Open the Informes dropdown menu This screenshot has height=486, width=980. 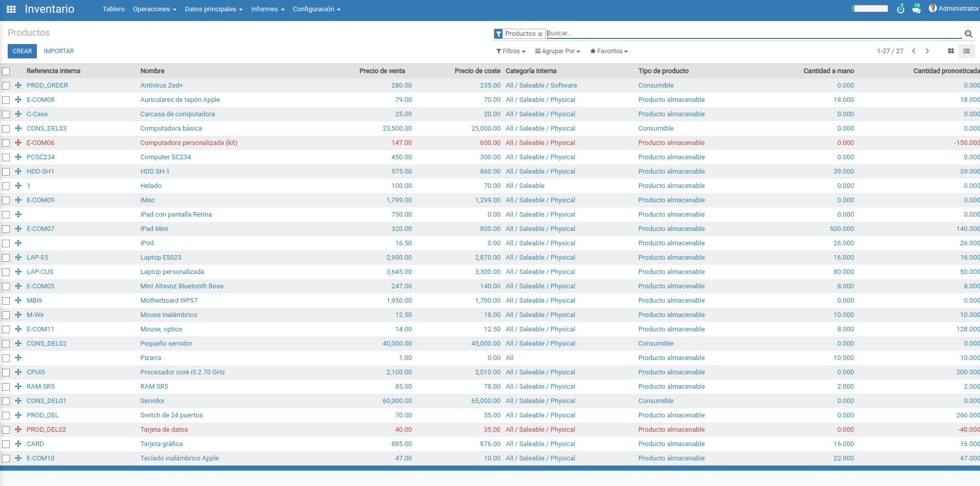[267, 9]
